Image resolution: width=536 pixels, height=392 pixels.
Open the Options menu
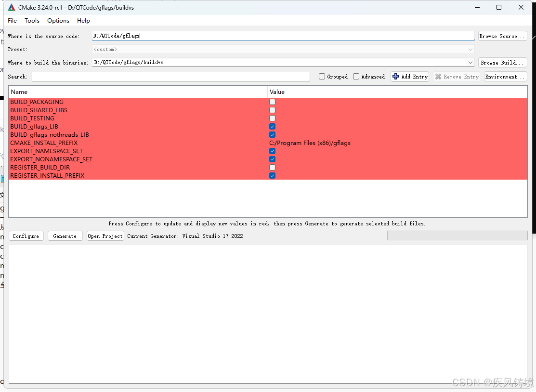tap(58, 21)
